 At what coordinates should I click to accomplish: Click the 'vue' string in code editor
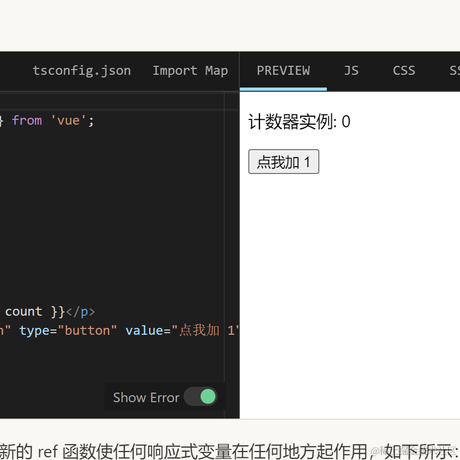pyautogui.click(x=68, y=120)
